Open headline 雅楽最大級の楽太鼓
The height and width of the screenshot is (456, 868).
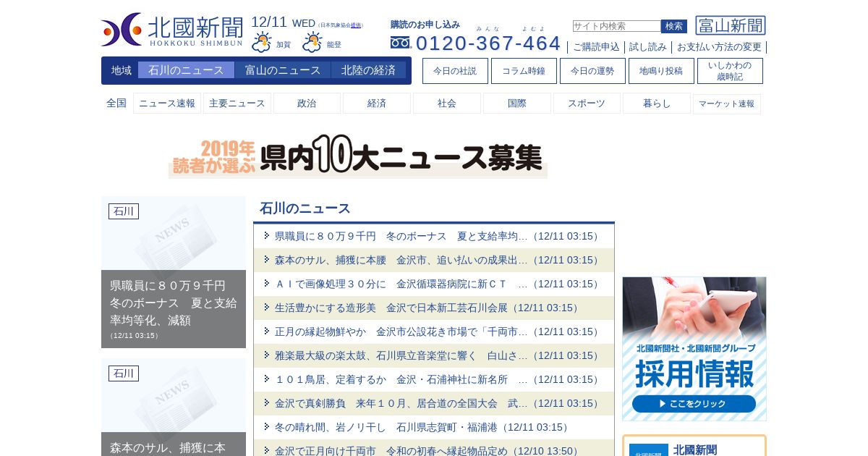click(x=438, y=355)
